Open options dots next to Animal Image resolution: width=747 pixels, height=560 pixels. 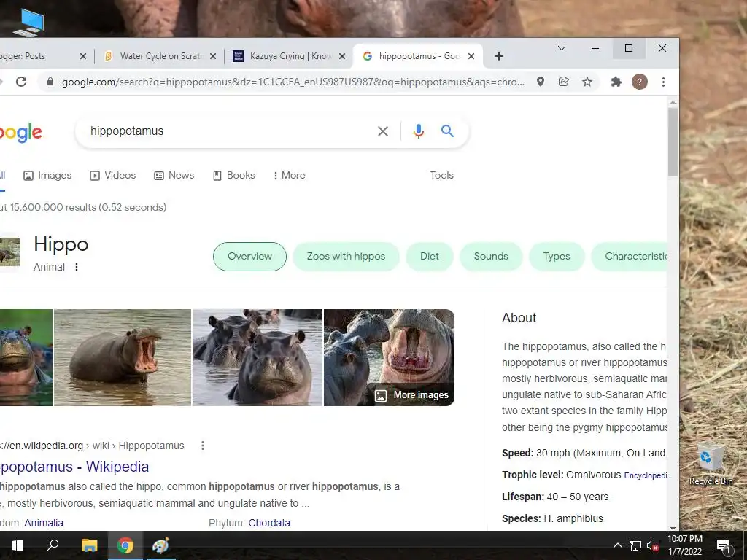click(76, 267)
